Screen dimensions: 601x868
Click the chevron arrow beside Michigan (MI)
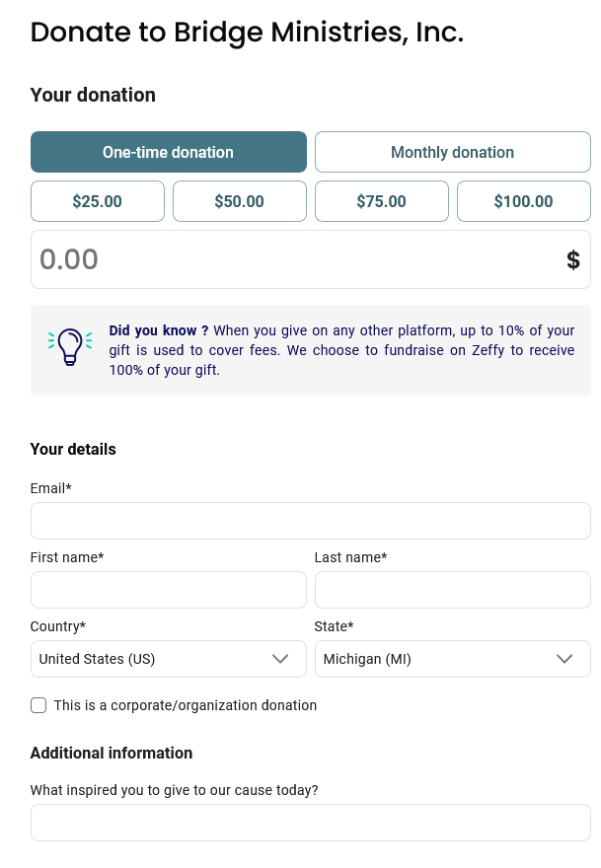pyautogui.click(x=564, y=659)
